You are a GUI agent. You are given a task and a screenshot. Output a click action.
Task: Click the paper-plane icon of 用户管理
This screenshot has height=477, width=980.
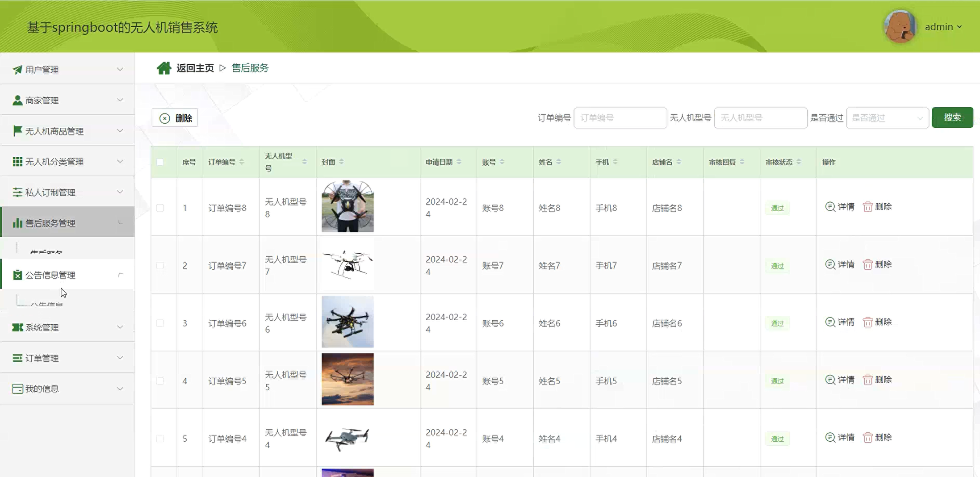coord(17,70)
